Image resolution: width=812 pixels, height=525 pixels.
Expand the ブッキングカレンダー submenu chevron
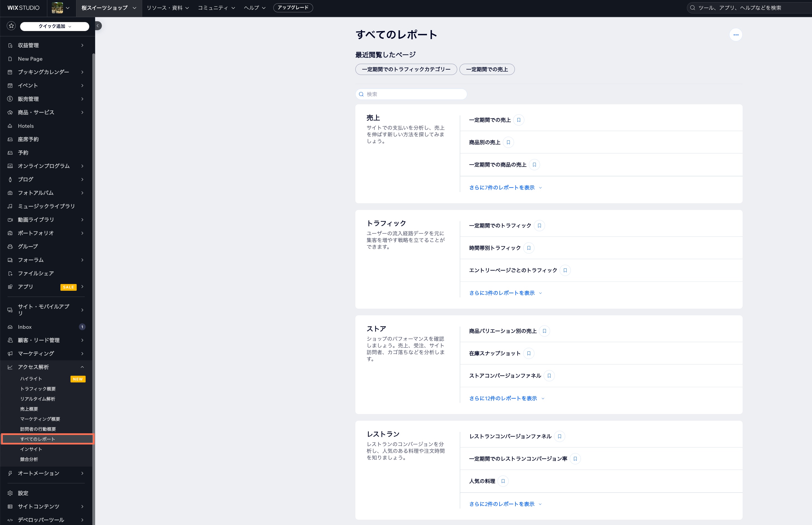82,72
